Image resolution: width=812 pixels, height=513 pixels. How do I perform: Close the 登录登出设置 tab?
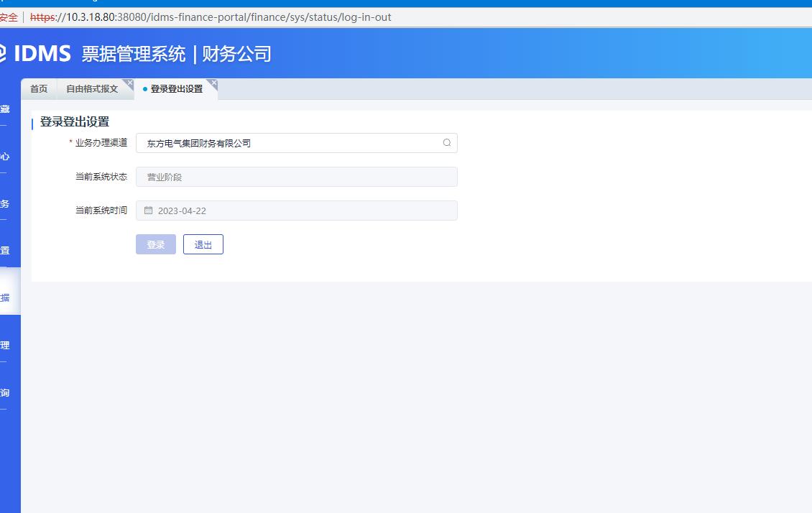point(213,83)
